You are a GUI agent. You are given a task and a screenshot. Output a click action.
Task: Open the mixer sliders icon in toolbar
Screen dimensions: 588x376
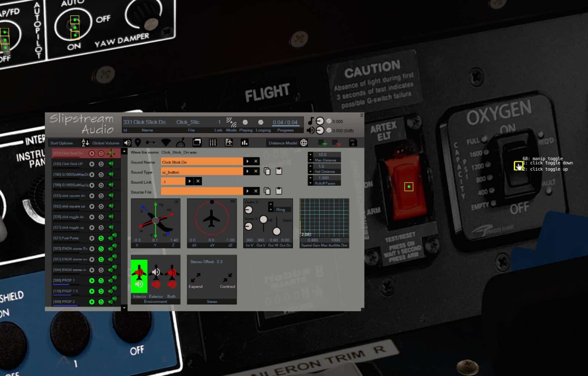click(x=213, y=143)
